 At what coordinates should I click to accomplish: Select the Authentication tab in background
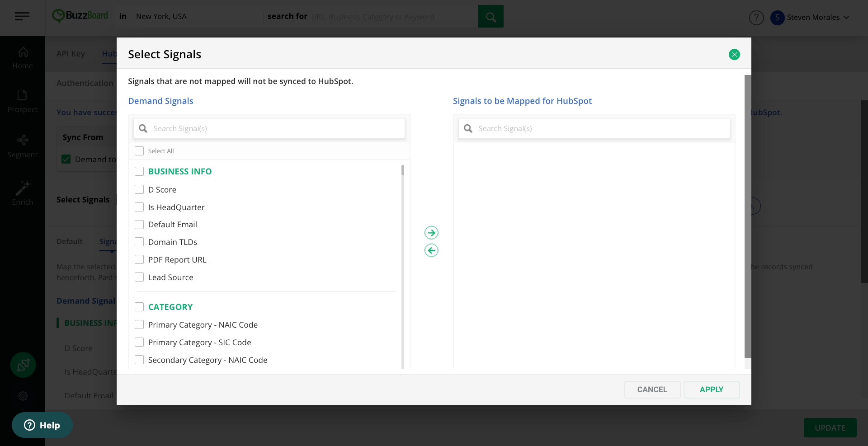85,83
